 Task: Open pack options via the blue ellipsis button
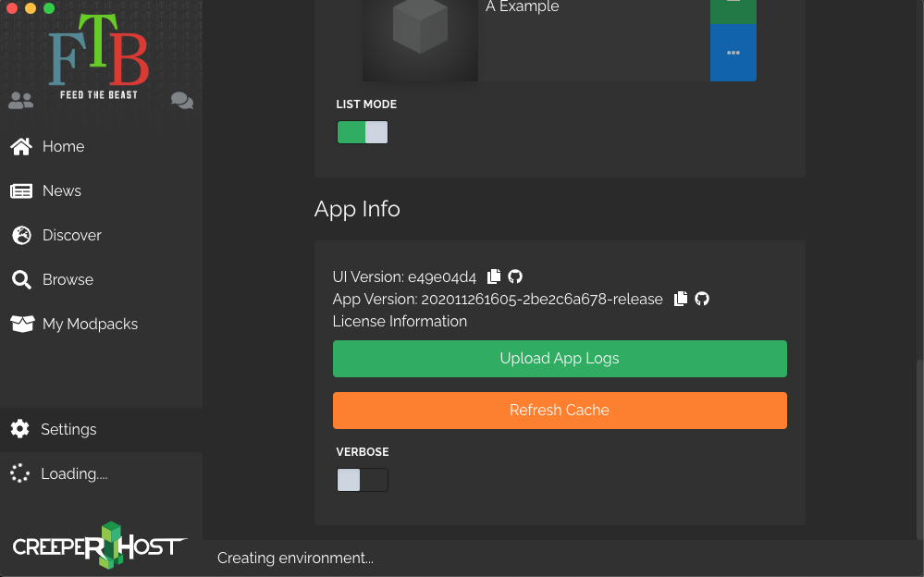tap(733, 53)
